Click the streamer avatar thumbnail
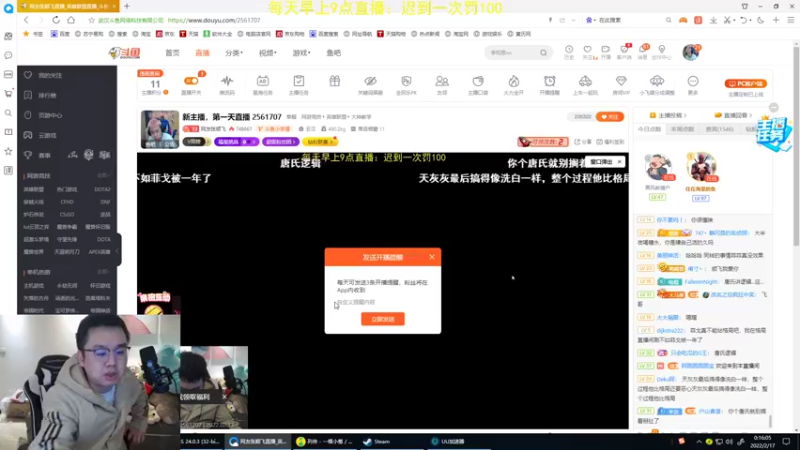This screenshot has width=800, height=450. tap(160, 129)
